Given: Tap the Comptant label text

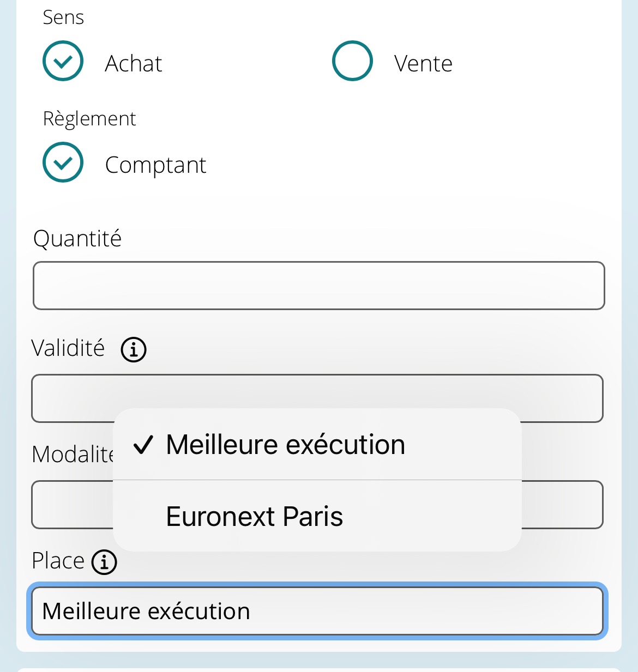Looking at the screenshot, I should tap(155, 165).
